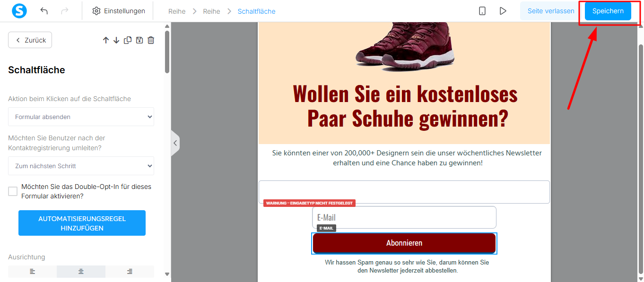Viewport: 644px width, 282px height.
Task: Enable Double-Opt-In checkbox
Action: (13, 191)
